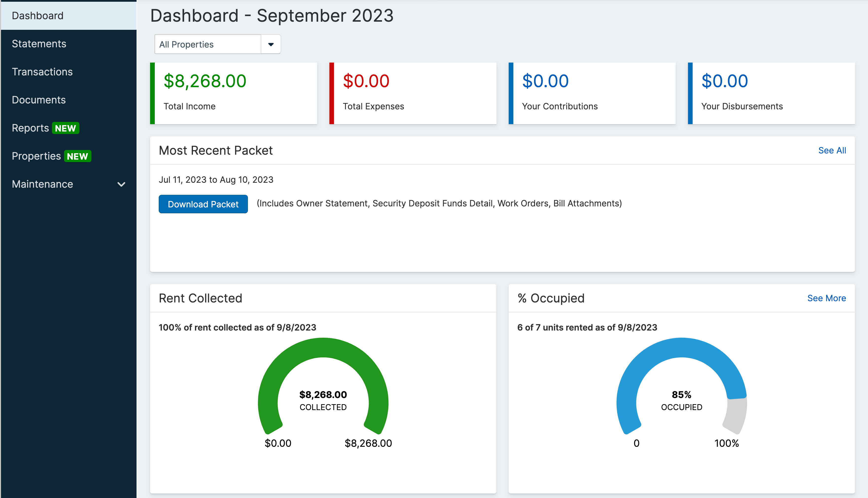
Task: Go to the Transactions page
Action: [42, 72]
